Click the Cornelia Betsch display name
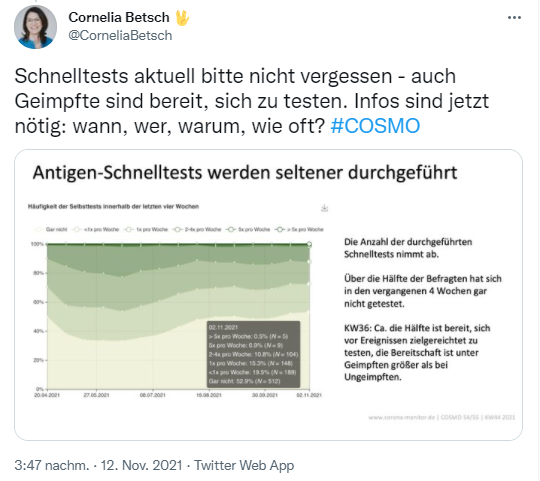This screenshot has height=481, width=540. pyautogui.click(x=119, y=17)
